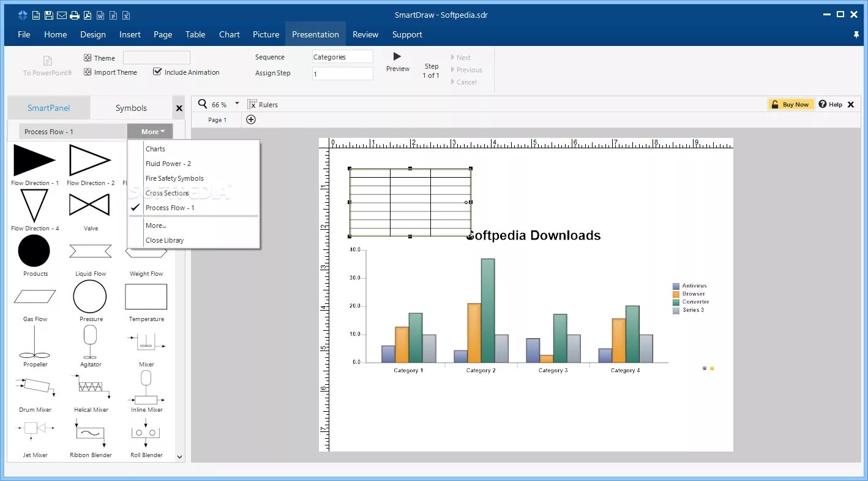Export to PDF via the PDF icon
Screen dimensions: 868x481
(88, 15)
